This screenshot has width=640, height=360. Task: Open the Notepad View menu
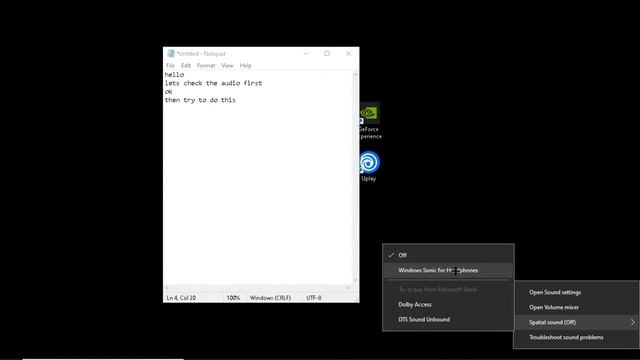pos(227,65)
